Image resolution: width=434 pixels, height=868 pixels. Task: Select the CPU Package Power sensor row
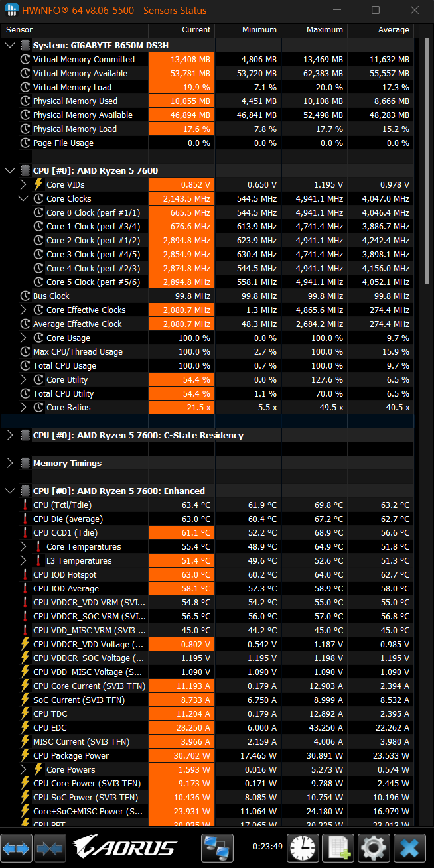point(207,755)
